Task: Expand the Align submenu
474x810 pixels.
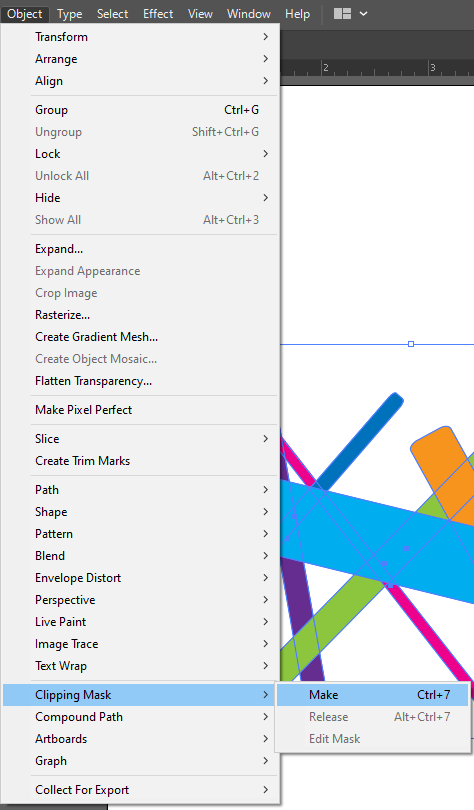Action: [x=140, y=81]
